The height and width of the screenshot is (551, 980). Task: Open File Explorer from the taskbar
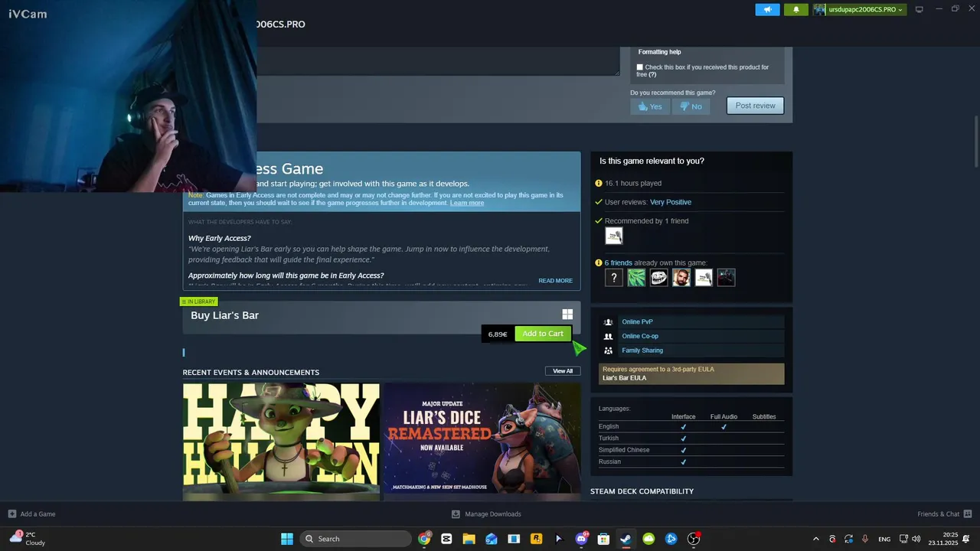pos(469,539)
